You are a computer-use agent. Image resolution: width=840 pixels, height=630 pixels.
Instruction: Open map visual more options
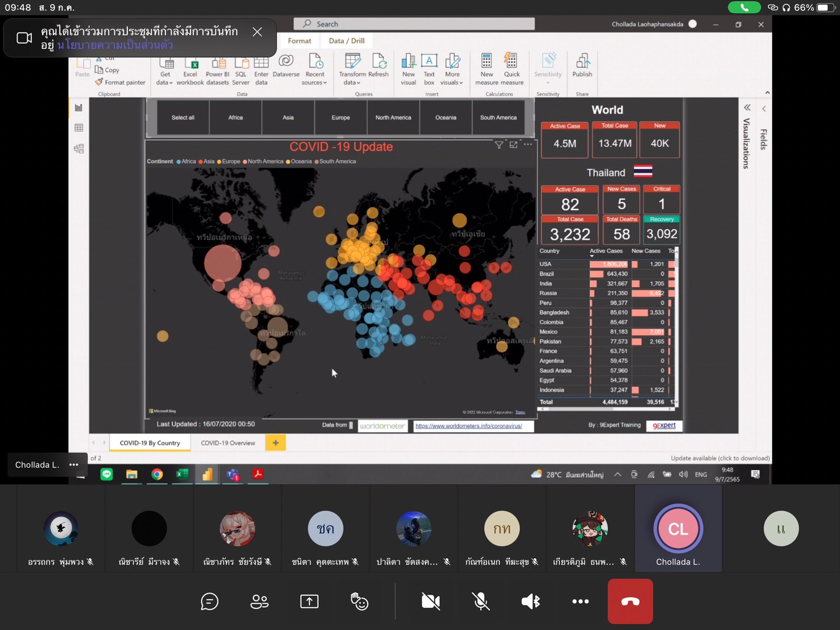[528, 144]
